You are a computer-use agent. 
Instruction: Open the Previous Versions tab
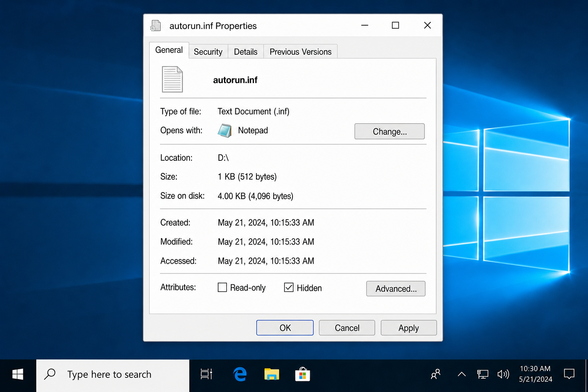click(301, 52)
